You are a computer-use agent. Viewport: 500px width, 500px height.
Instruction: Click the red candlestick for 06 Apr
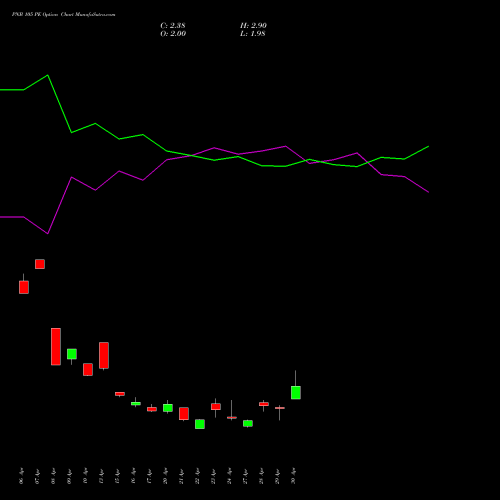[24, 287]
